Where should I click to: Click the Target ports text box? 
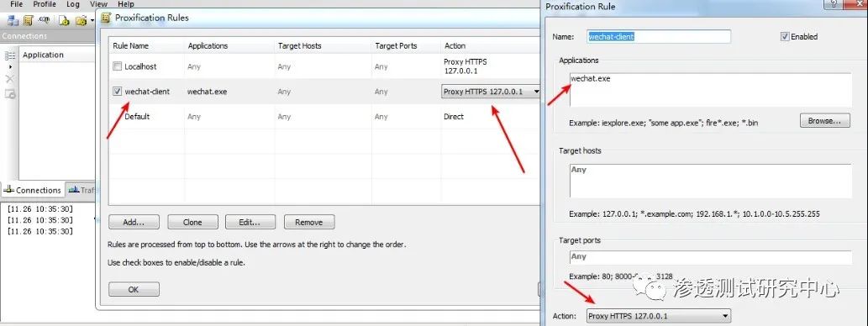(711, 257)
